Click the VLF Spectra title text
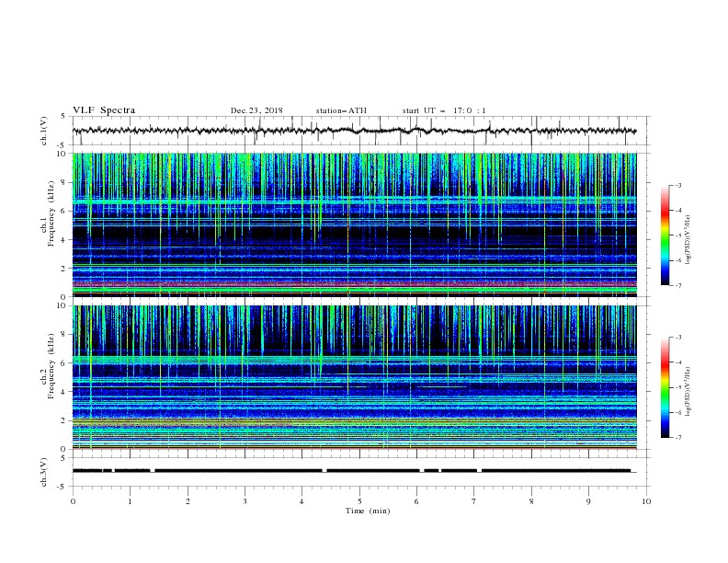Viewport: 728px width, 563px height. pos(104,110)
